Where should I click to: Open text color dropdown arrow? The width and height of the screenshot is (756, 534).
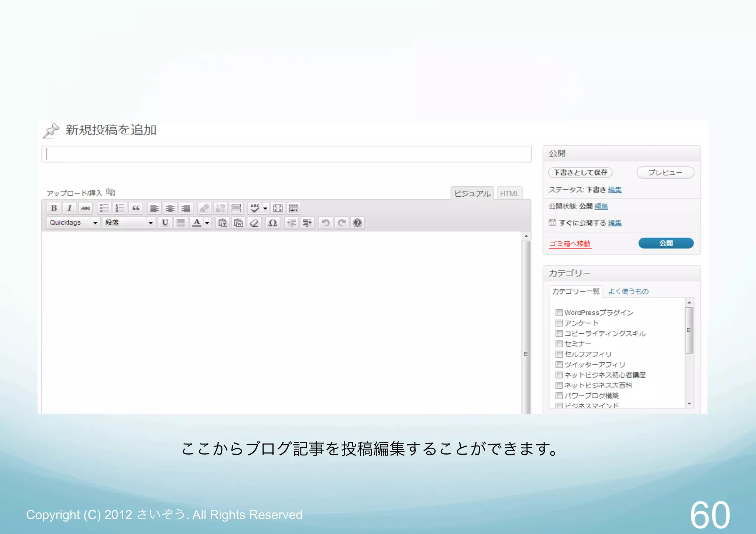point(207,223)
